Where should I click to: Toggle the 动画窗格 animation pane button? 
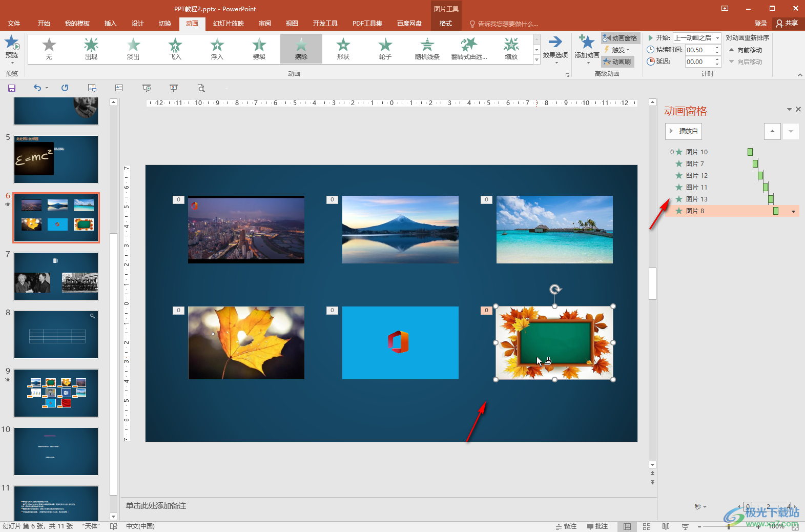(x=620, y=38)
